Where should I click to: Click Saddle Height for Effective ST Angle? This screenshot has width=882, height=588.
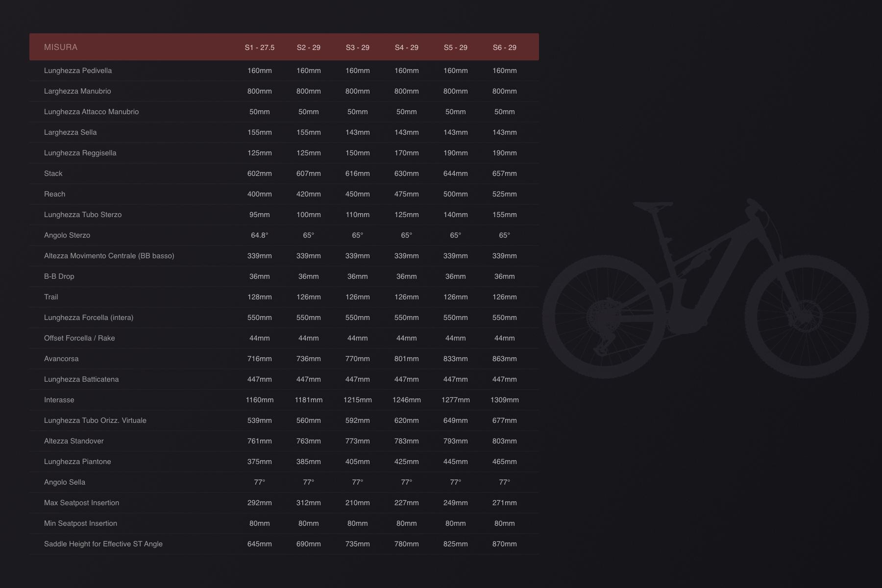[103, 544]
